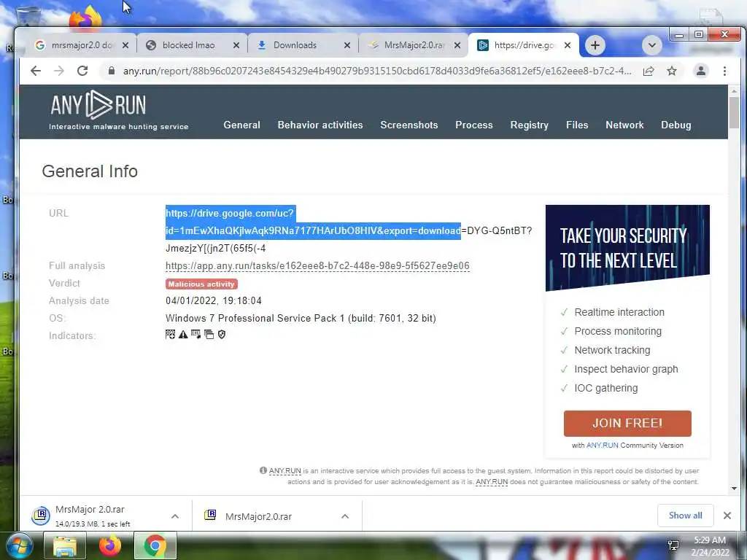Click the address bar URL field
Screen dimensions: 747x560
point(377,71)
